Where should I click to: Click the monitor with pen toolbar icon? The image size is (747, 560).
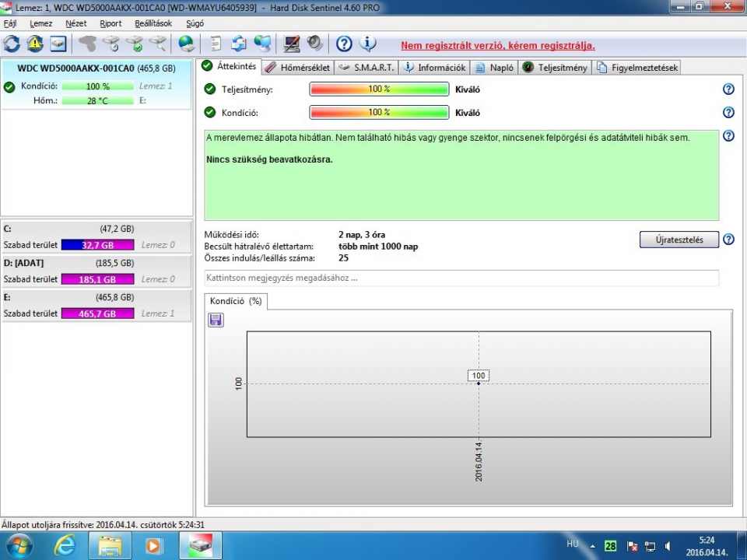(291, 44)
